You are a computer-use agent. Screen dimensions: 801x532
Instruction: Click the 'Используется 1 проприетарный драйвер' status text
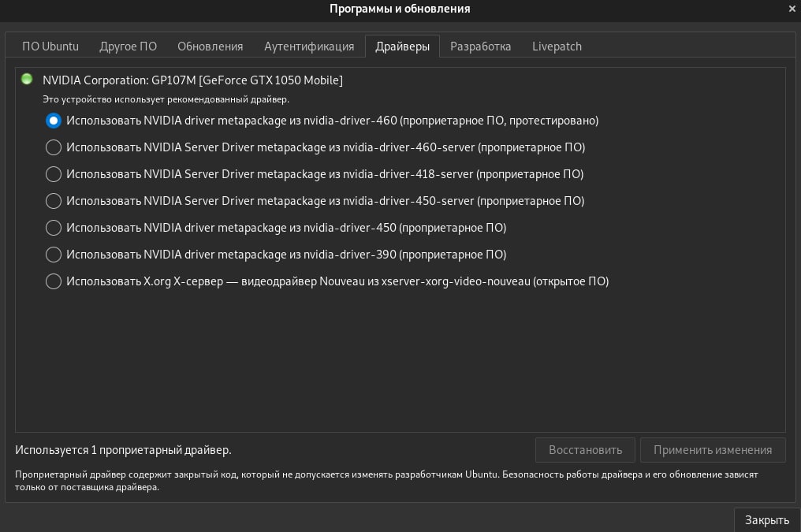(123, 450)
